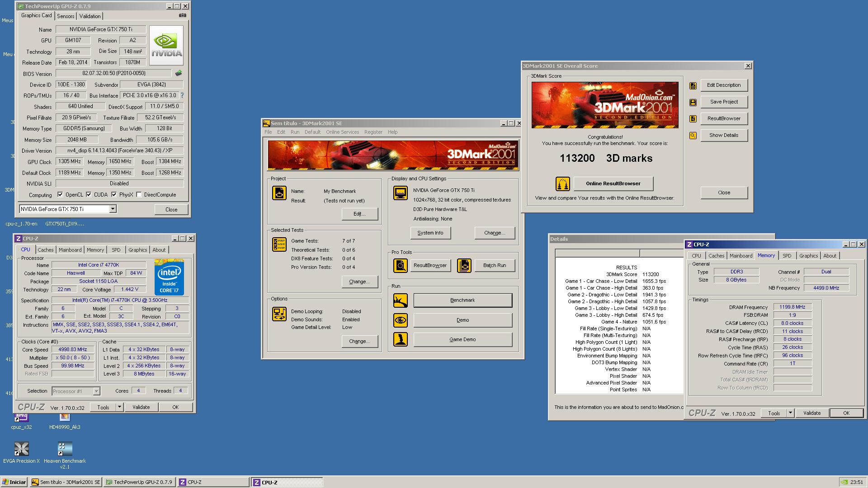Open Graphics tab in right CPU-Z window
This screenshot has height=488, width=868.
click(808, 256)
